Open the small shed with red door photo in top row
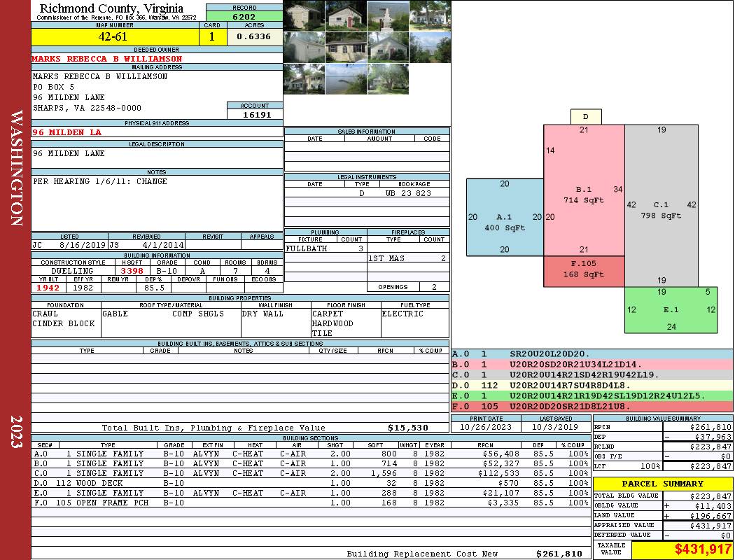Viewport: 735px width, 560px height. 346,16
